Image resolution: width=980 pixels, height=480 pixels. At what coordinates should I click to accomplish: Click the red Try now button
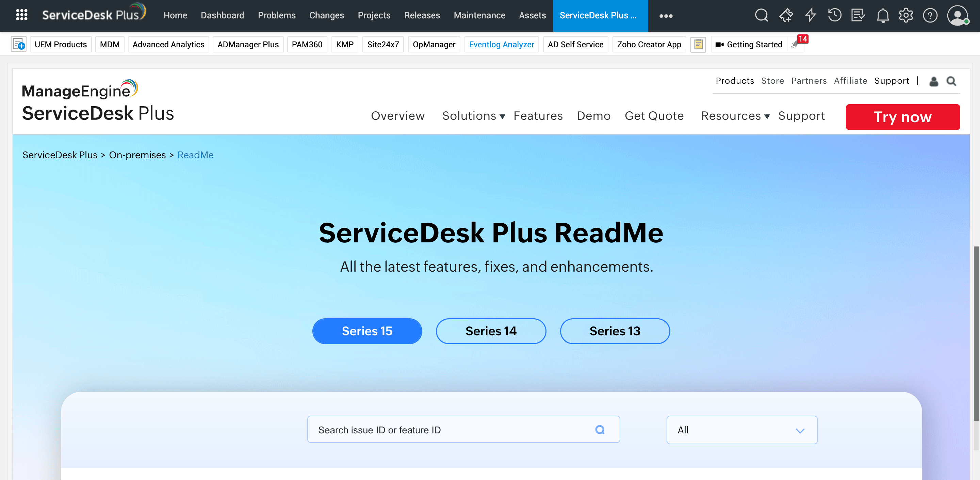902,117
